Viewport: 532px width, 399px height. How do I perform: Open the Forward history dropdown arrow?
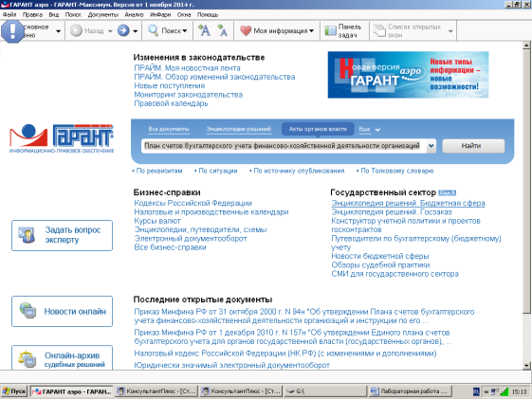tap(135, 31)
